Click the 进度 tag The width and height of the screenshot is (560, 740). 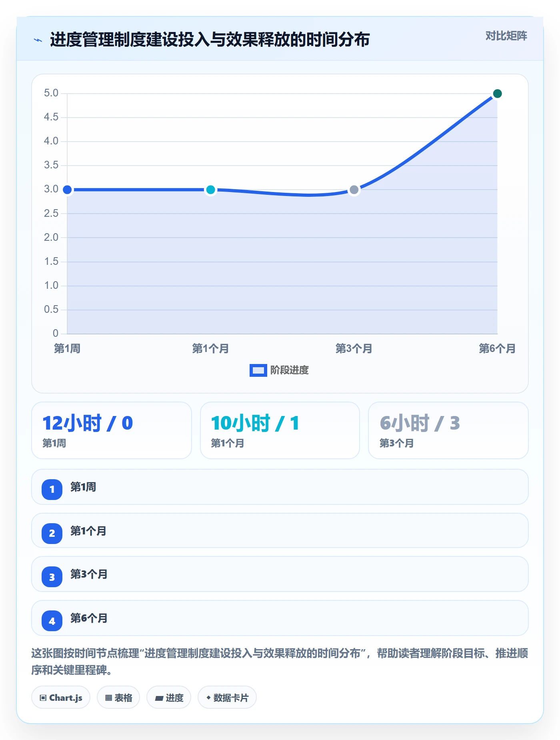click(169, 698)
